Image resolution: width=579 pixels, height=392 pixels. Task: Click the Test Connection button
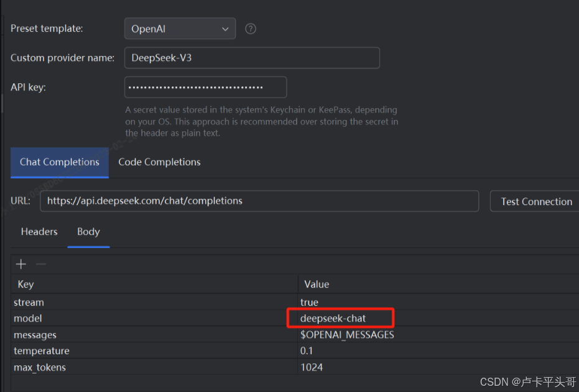536,201
